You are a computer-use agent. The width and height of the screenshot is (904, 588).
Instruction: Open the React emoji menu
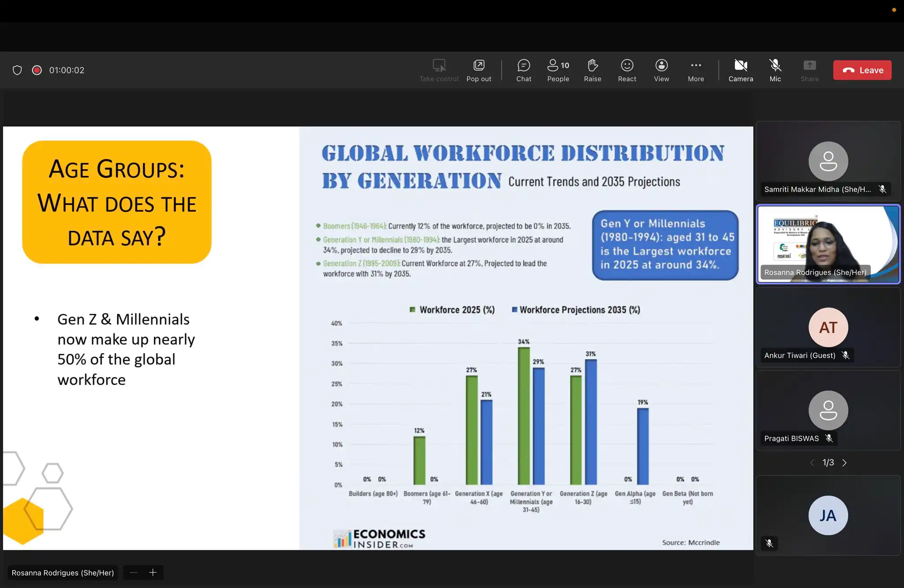coord(627,70)
